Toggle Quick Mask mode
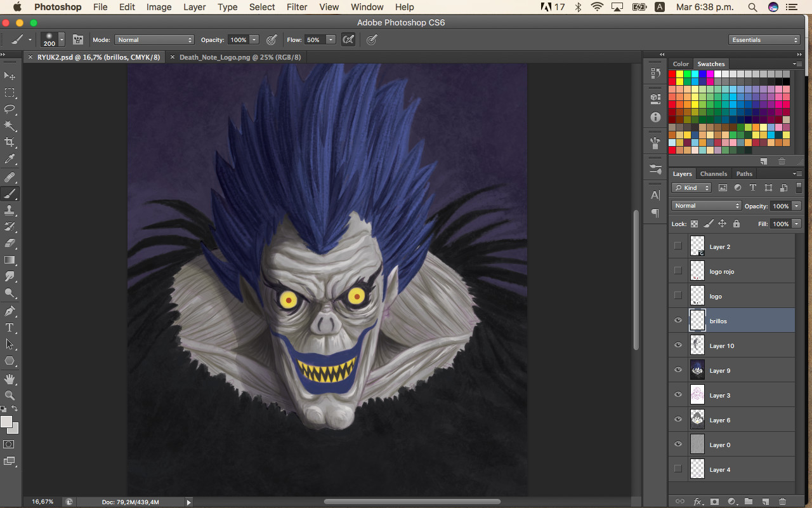812x508 pixels. tap(10, 444)
